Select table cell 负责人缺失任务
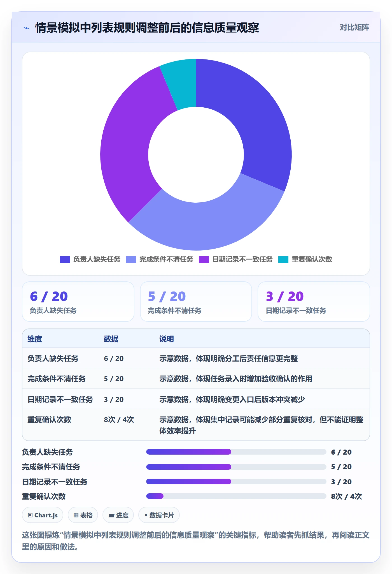The height and width of the screenshot is (574, 392). (x=53, y=358)
